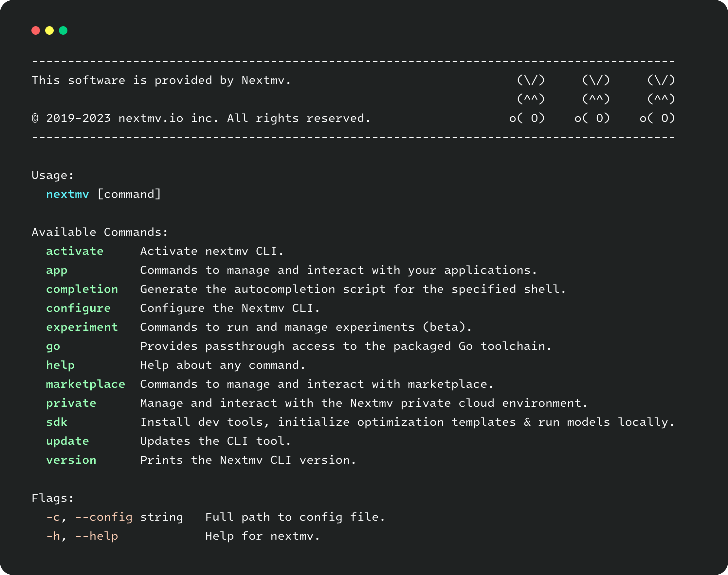
Task: Click 'Provides passthrough access' go description
Action: (346, 347)
